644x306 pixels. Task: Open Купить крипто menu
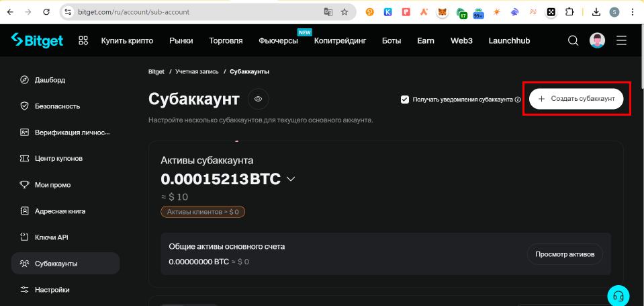pyautogui.click(x=128, y=41)
